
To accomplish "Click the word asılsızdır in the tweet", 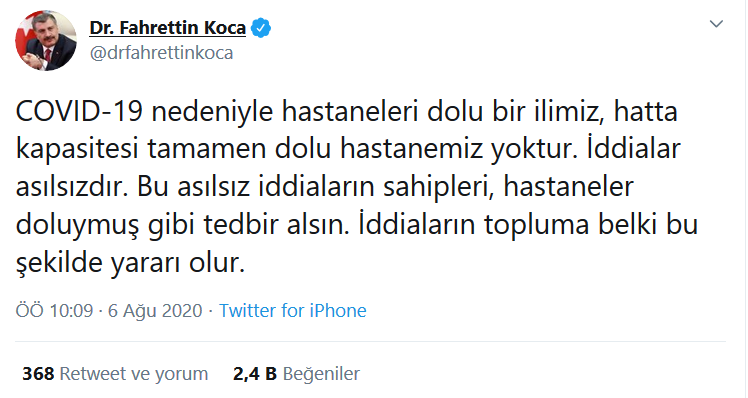I will [x=73, y=187].
